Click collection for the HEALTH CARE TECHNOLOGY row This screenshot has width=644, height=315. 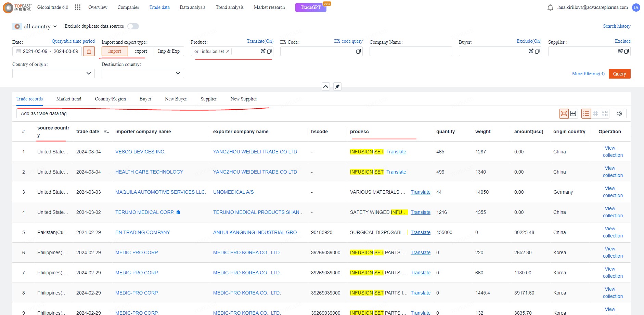tap(613, 175)
